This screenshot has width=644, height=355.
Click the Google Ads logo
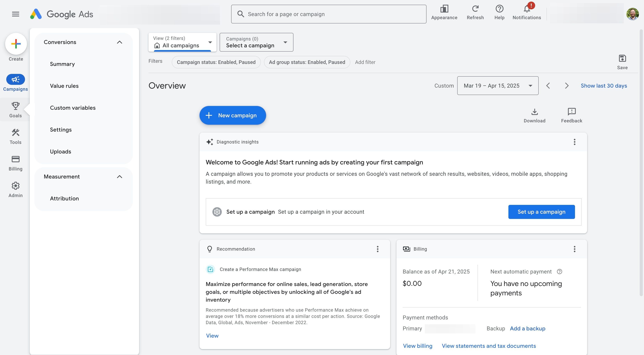point(62,14)
